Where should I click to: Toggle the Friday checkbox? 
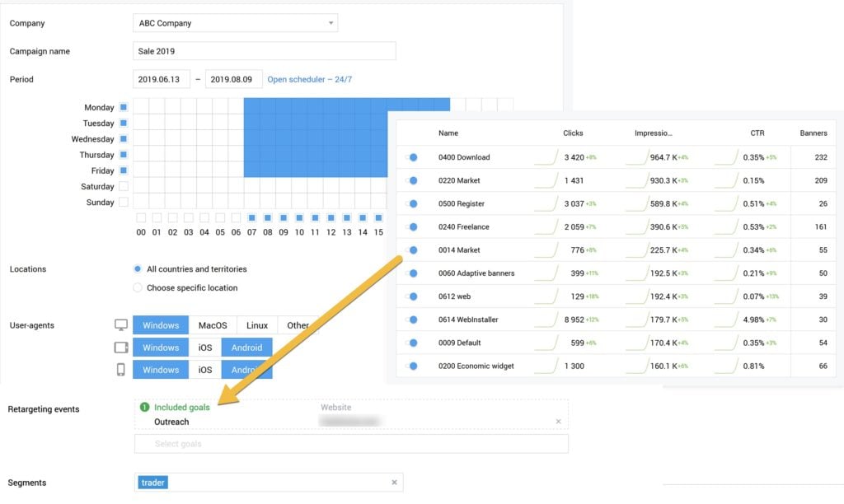[124, 170]
